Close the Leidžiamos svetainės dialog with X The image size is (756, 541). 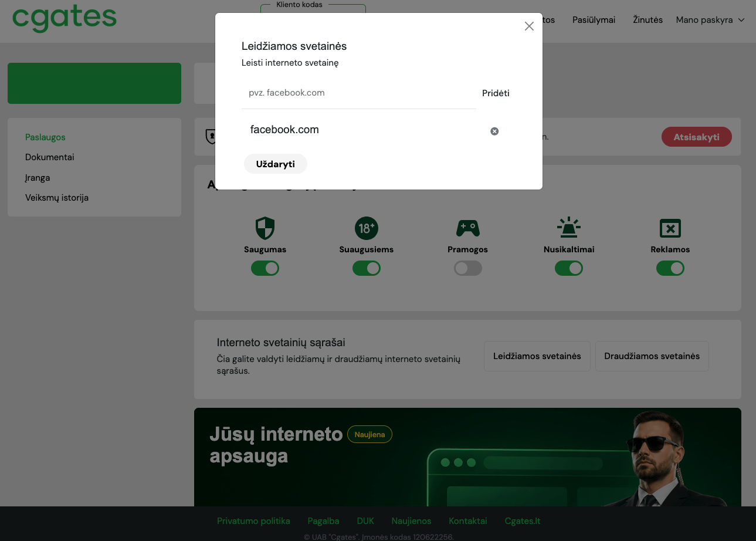[x=529, y=26]
